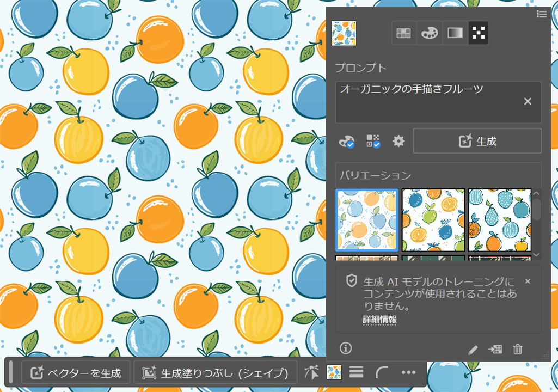The width and height of the screenshot is (558, 392).
Task: Open the panel flyout menu
Action: pyautogui.click(x=541, y=14)
